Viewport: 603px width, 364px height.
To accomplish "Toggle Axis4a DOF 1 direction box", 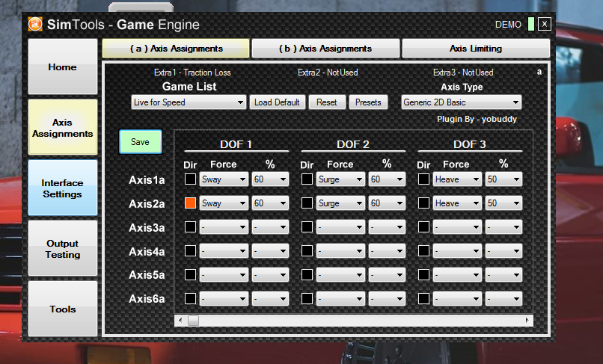I will click(190, 251).
